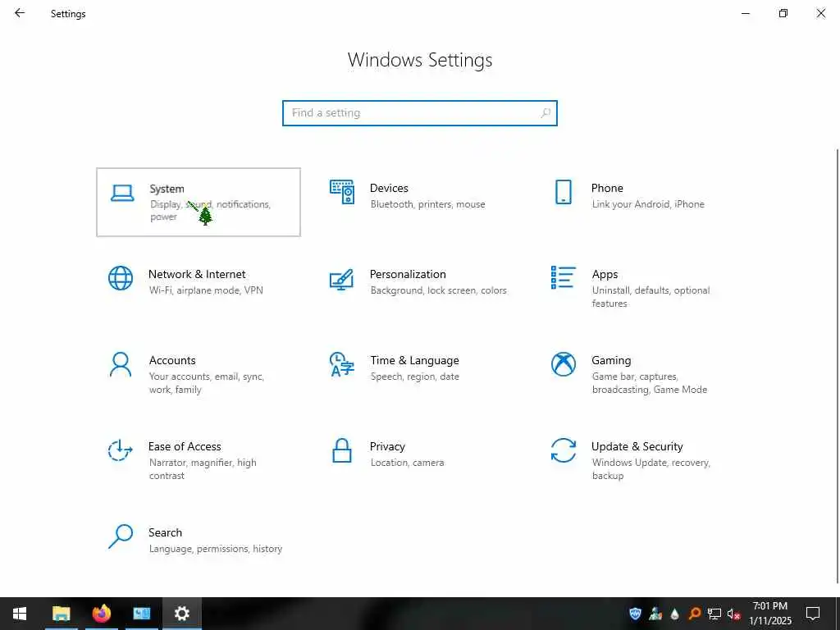Open the blue shield tray icon
This screenshot has height=630, width=840.
[636, 614]
